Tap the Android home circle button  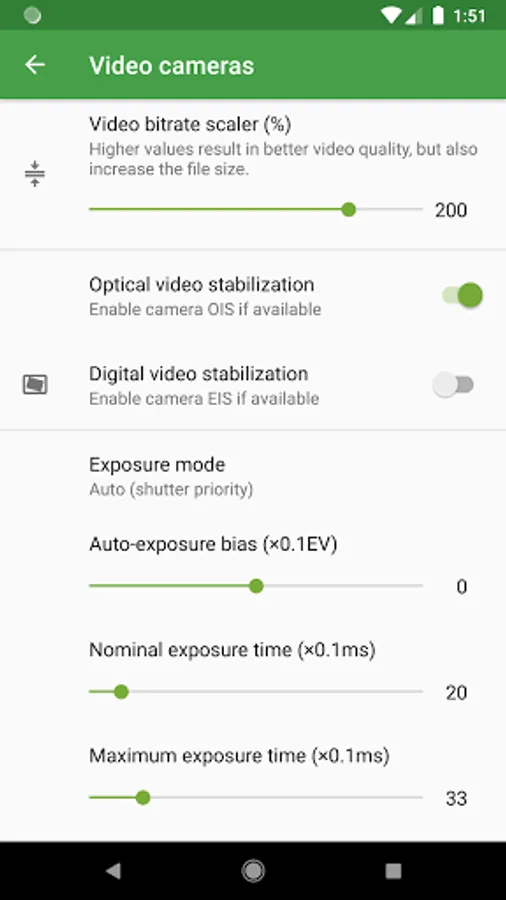point(252,871)
